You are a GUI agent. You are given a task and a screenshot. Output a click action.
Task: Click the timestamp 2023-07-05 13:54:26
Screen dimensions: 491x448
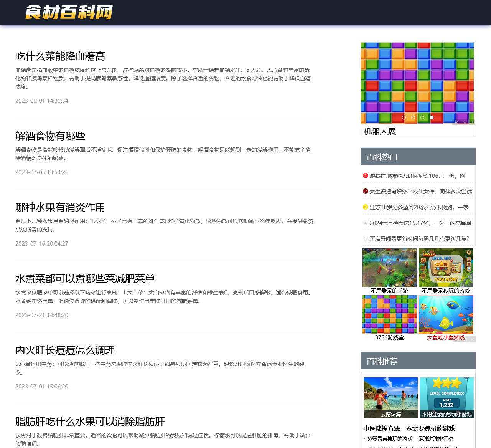[x=42, y=172]
